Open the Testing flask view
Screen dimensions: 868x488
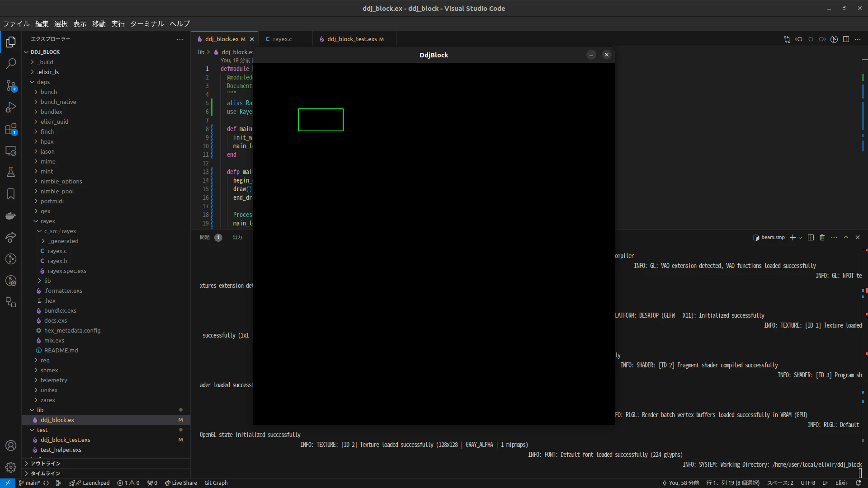click(11, 172)
